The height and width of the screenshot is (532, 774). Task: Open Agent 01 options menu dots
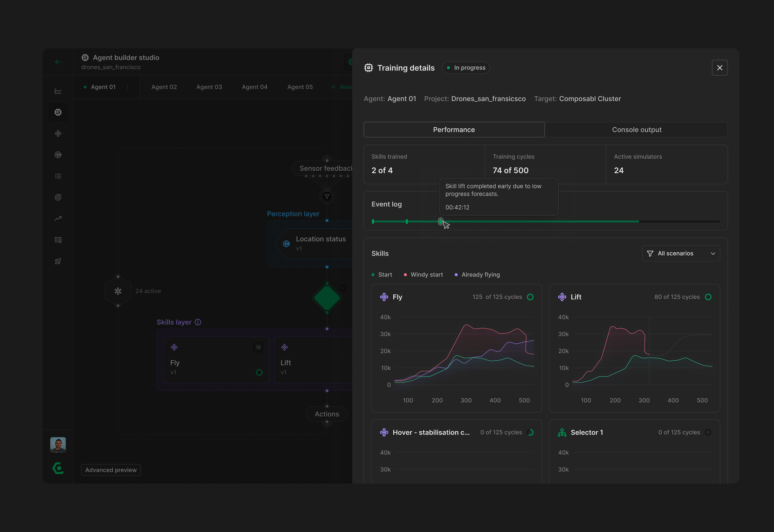click(x=128, y=87)
